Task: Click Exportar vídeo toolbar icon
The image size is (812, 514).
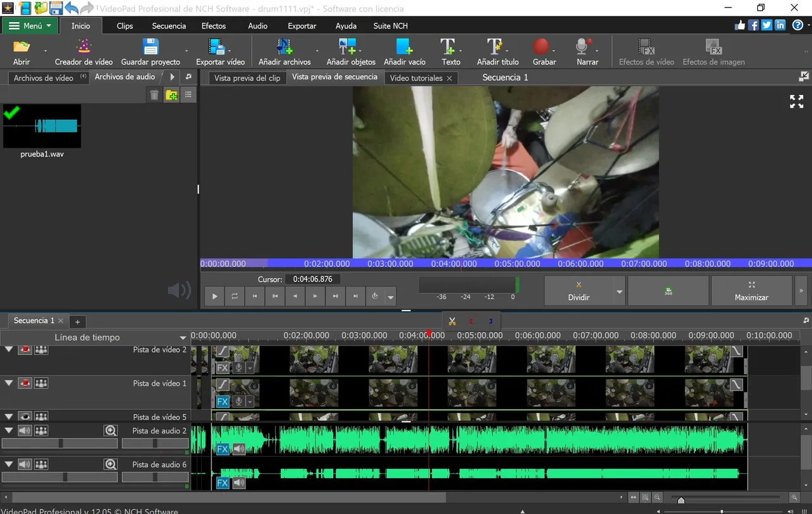Action: 217,46
